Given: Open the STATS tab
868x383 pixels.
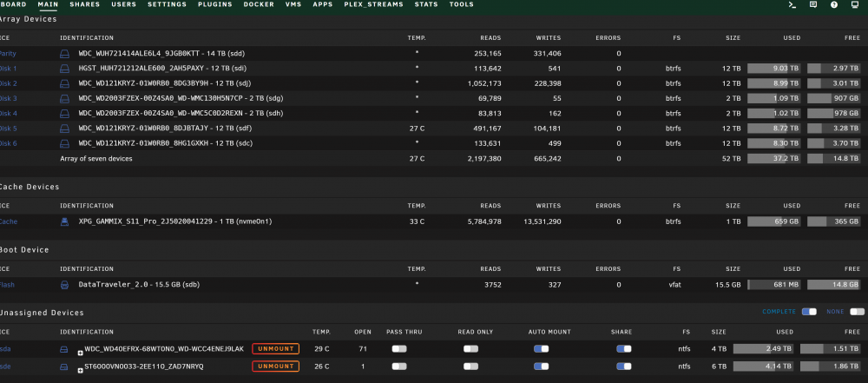Looking at the screenshot, I should pos(426,4).
